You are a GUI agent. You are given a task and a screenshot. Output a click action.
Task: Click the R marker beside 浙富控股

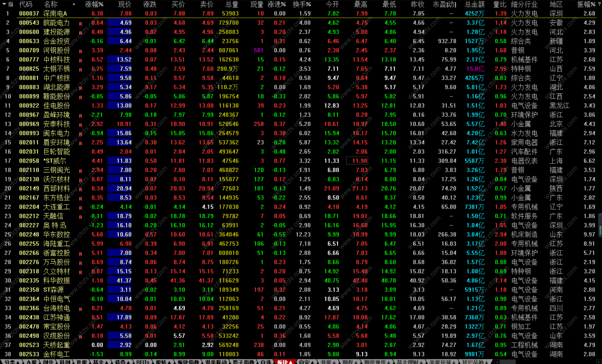pyautogui.click(x=80, y=254)
